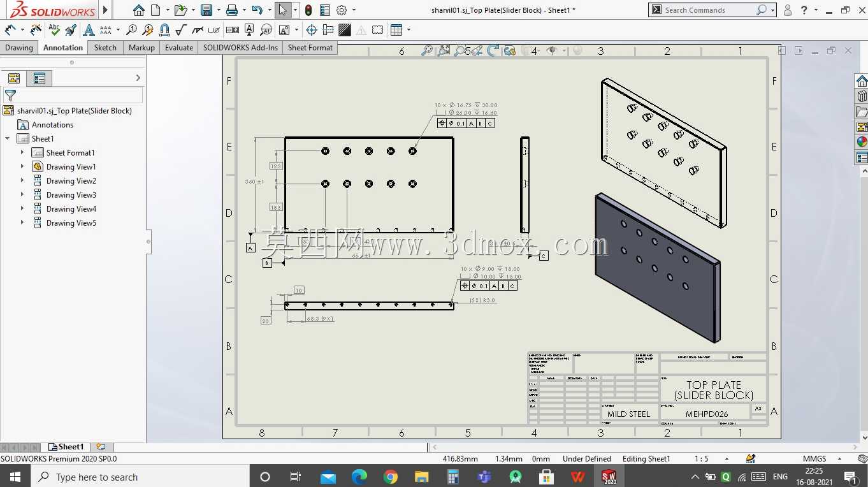This screenshot has width=868, height=487.
Task: Click the Model Items tool
Action: coord(36,30)
